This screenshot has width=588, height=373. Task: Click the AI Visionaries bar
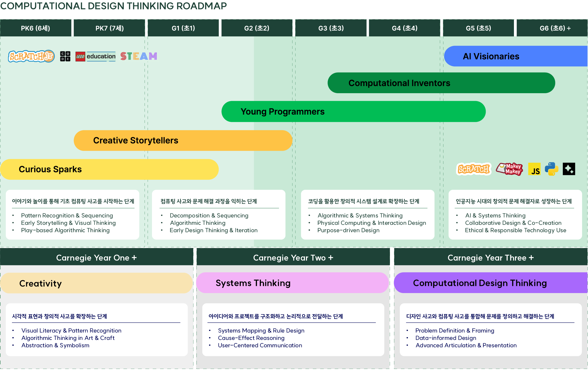pos(516,56)
